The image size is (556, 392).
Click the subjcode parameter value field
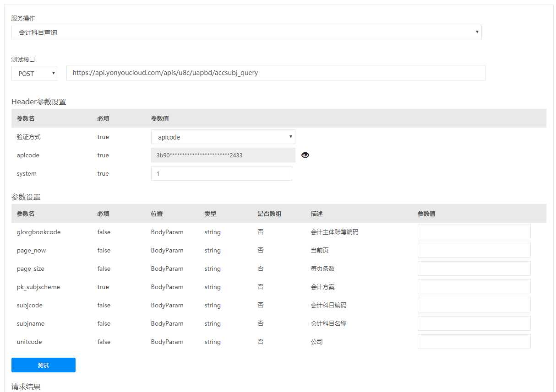[474, 305]
